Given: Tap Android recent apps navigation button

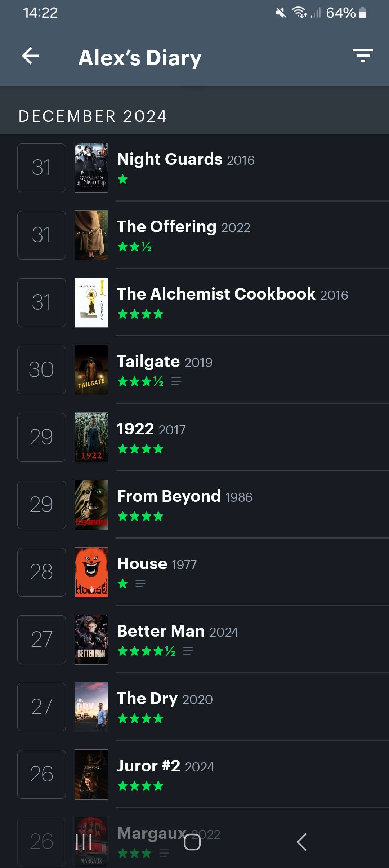Looking at the screenshot, I should click(x=84, y=842).
